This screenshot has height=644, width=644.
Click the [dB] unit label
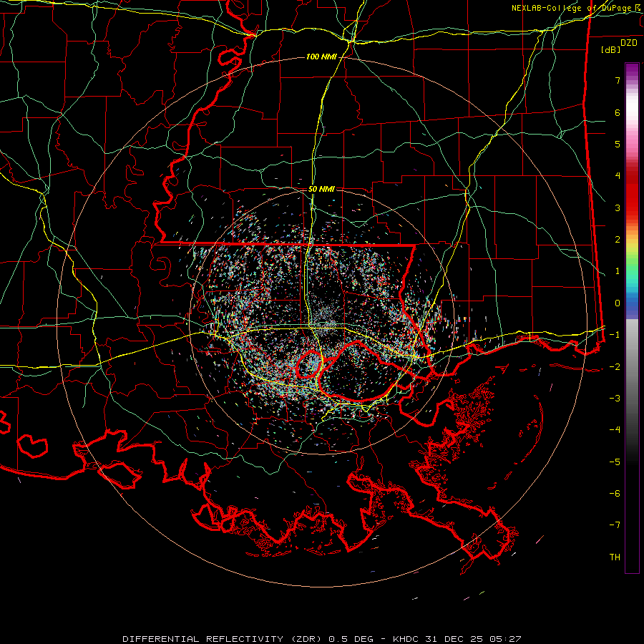[610, 49]
